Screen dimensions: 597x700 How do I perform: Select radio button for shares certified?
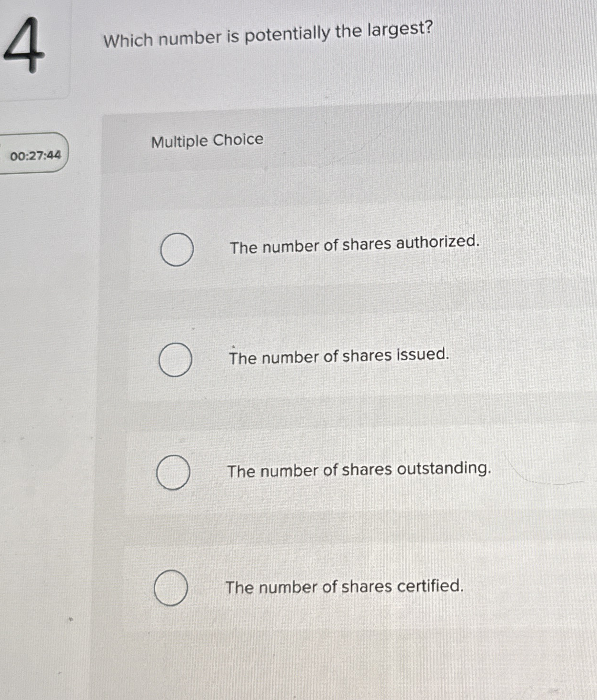click(x=171, y=589)
